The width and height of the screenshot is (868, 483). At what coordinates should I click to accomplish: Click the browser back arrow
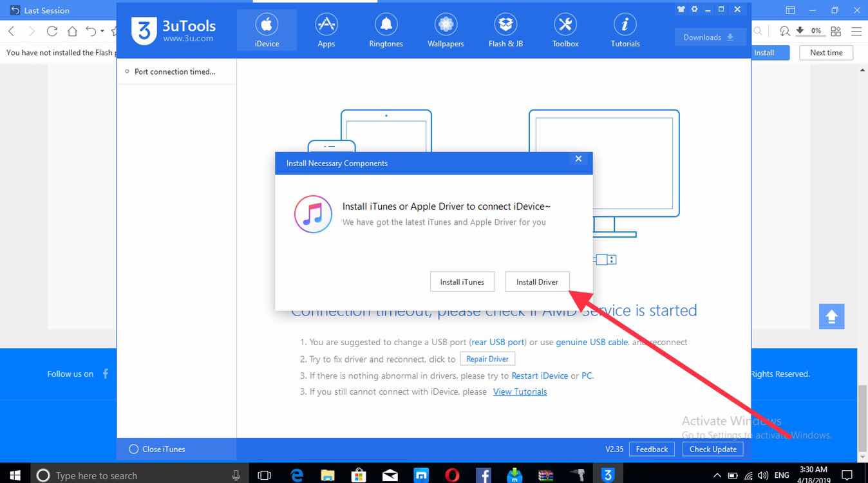(x=11, y=31)
